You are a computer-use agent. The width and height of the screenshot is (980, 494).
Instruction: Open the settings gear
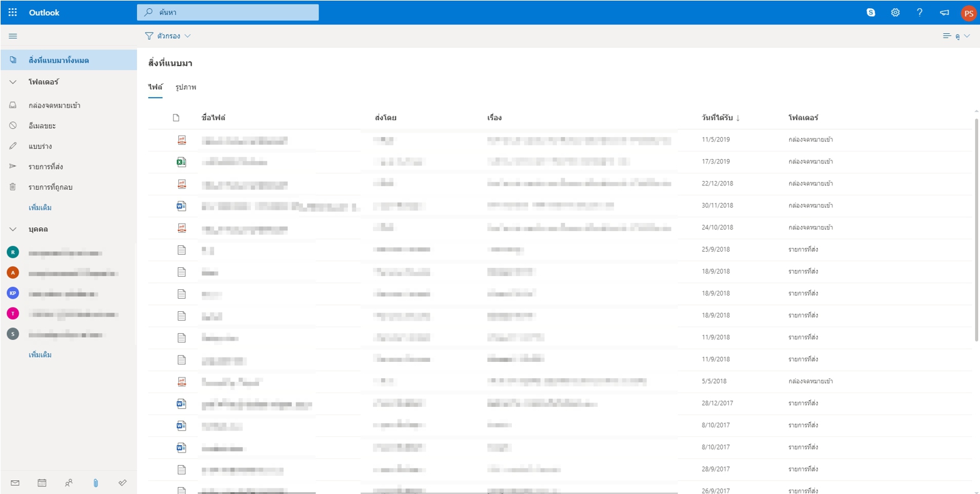(x=895, y=13)
